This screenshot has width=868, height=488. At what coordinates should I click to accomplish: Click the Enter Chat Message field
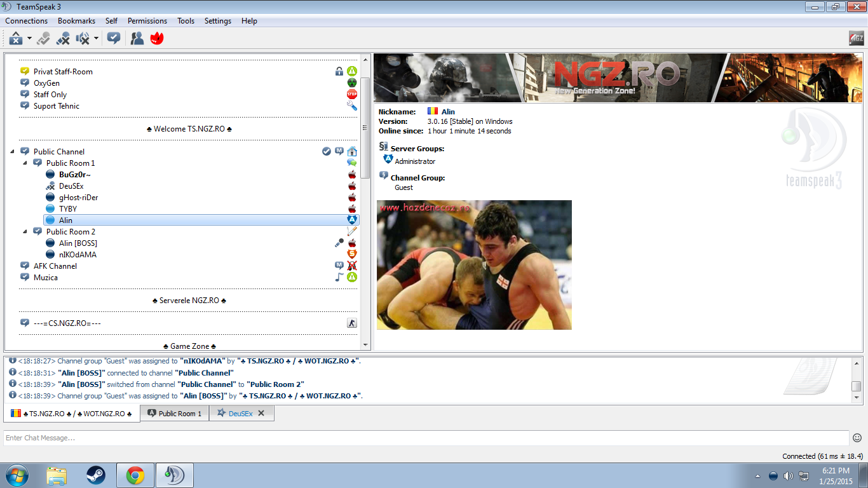(426, 438)
